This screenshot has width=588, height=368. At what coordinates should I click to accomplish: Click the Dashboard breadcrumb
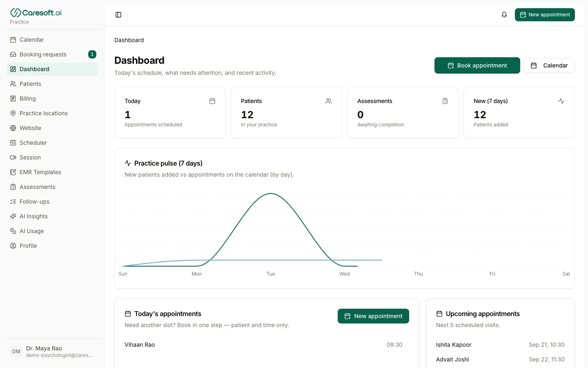tap(129, 40)
